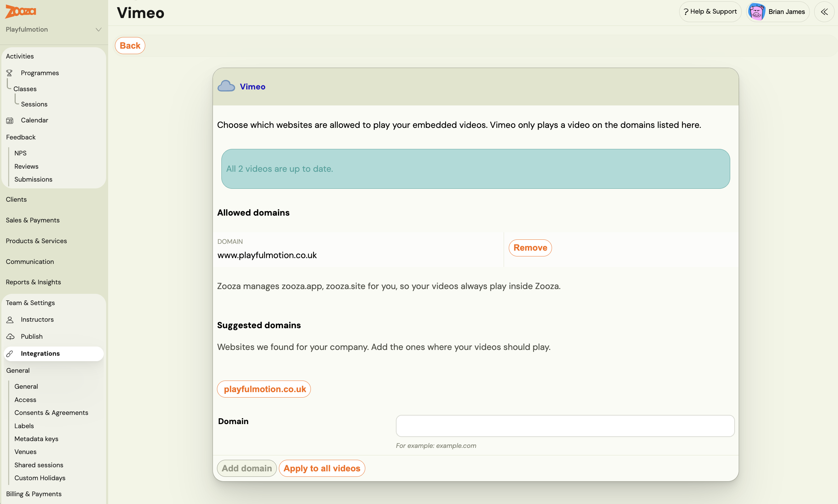838x504 pixels.
Task: Open the Playfulmotion company dropdown chevron
Action: [x=99, y=30]
